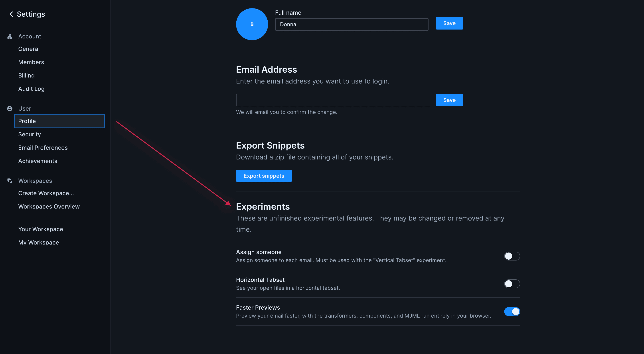Toggle the Horizontal Tabset experiment switch

tap(512, 283)
